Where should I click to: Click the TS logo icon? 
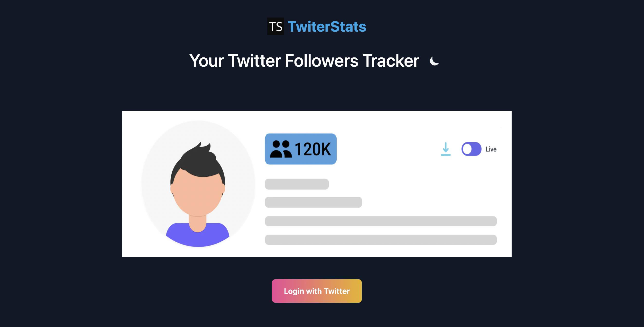[276, 26]
